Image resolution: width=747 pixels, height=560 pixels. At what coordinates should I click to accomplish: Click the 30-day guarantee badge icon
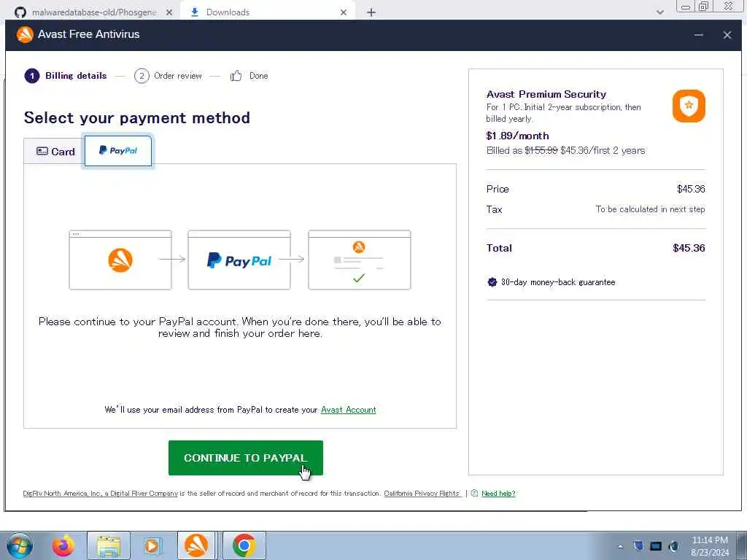click(x=492, y=282)
